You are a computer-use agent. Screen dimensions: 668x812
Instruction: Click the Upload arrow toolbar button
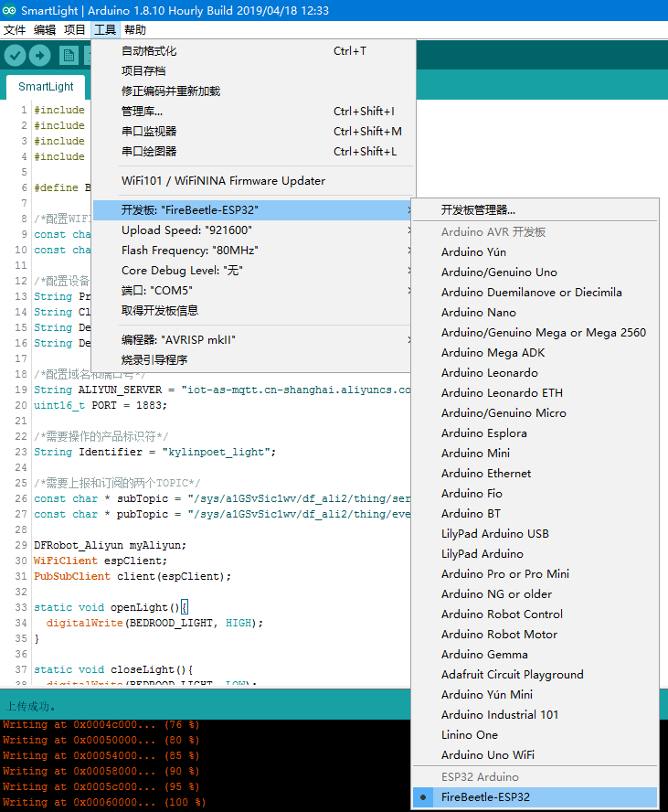(x=40, y=55)
